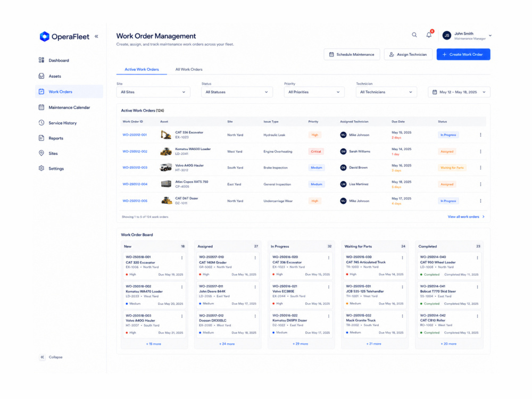Open Maintenance Calendar in sidebar

point(69,107)
